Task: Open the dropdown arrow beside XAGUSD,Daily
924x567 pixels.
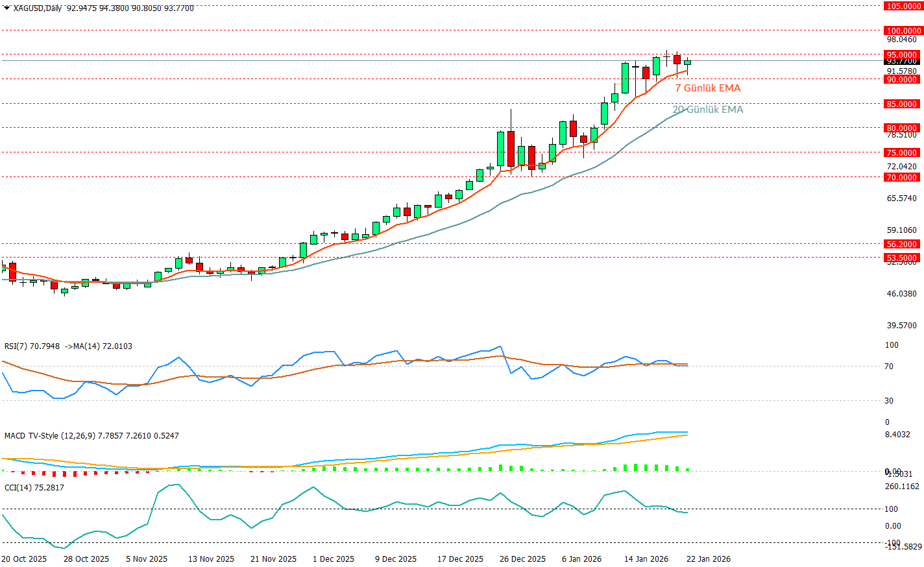Action: pos(6,8)
